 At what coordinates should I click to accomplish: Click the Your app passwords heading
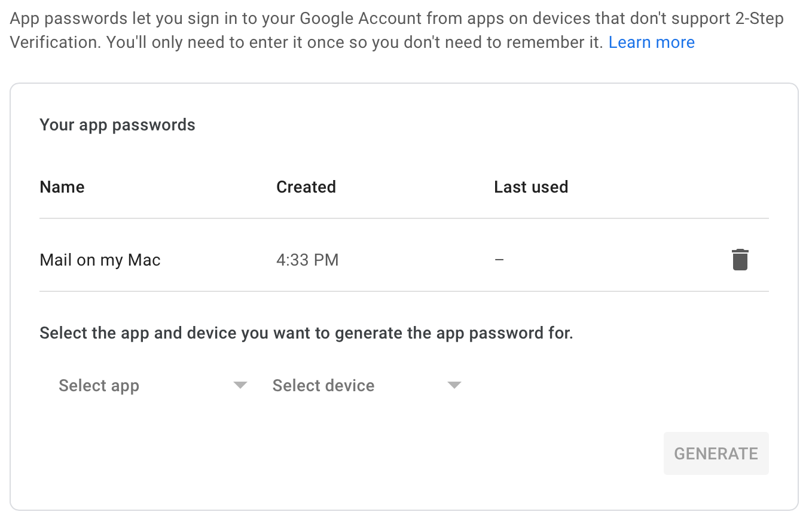[117, 125]
